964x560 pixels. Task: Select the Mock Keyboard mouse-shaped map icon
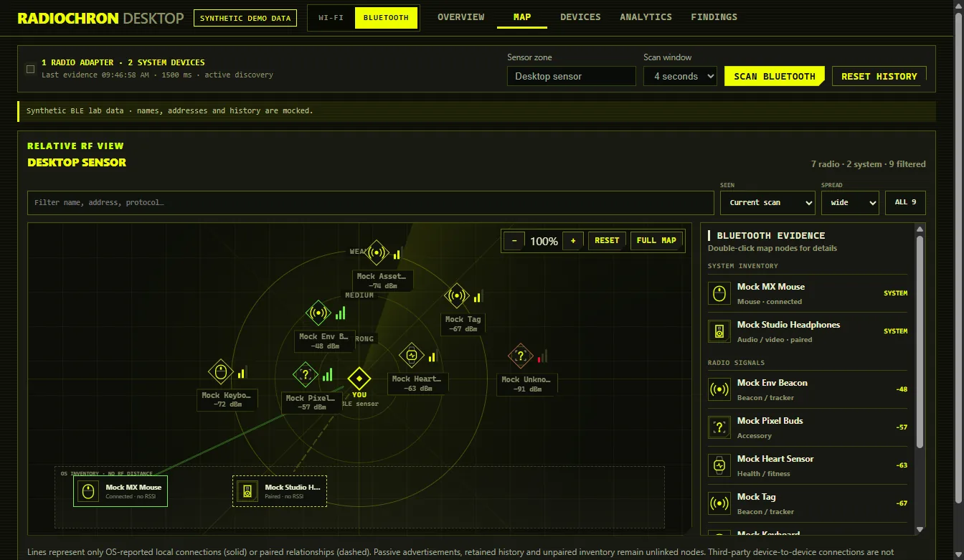pos(221,371)
